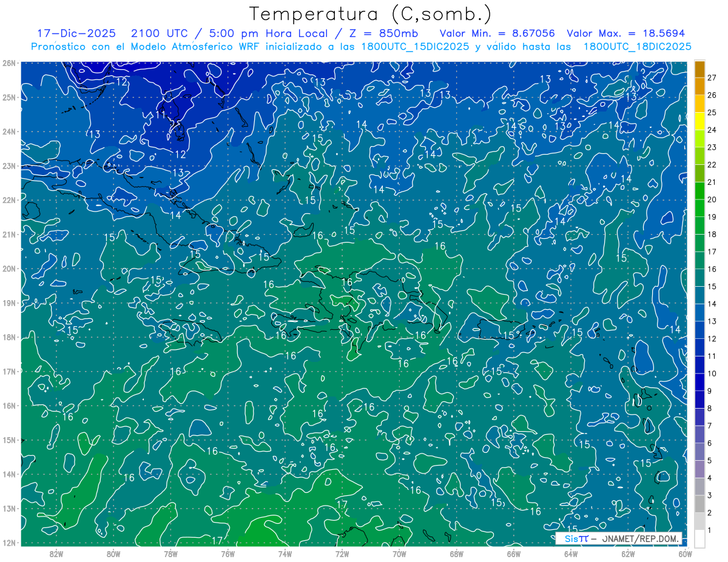Click the brown topmost segment of color scale

(x=699, y=69)
